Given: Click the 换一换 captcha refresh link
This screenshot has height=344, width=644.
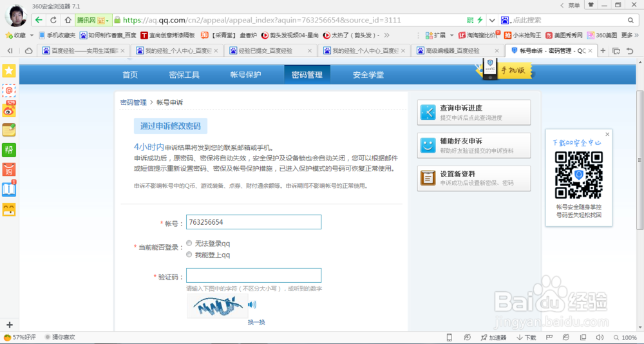Looking at the screenshot, I should pos(256,322).
